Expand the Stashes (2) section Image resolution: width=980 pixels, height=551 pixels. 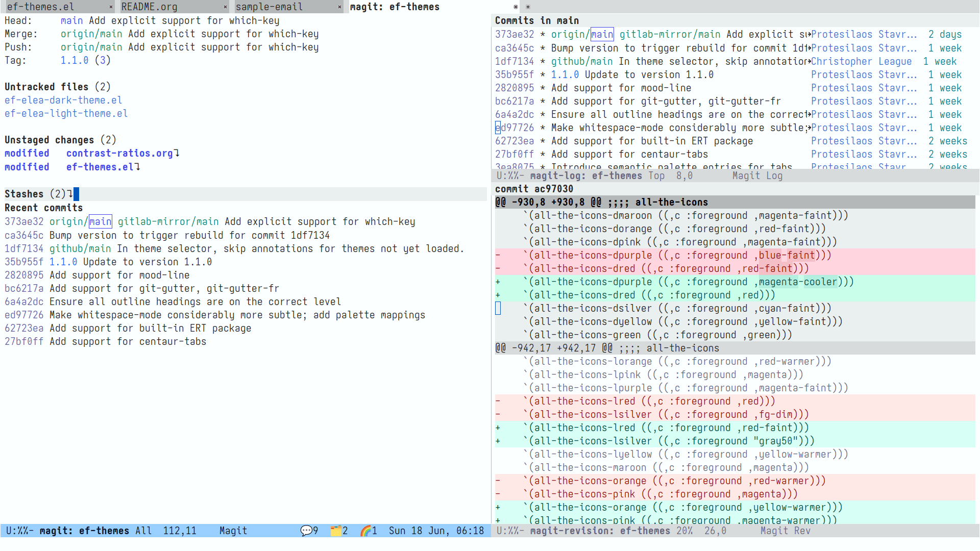tap(39, 194)
